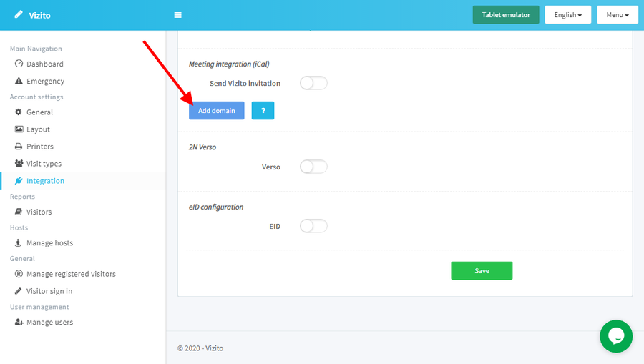Screen dimensions: 644x364
Task: Click the Visit types people icon
Action: 19,164
